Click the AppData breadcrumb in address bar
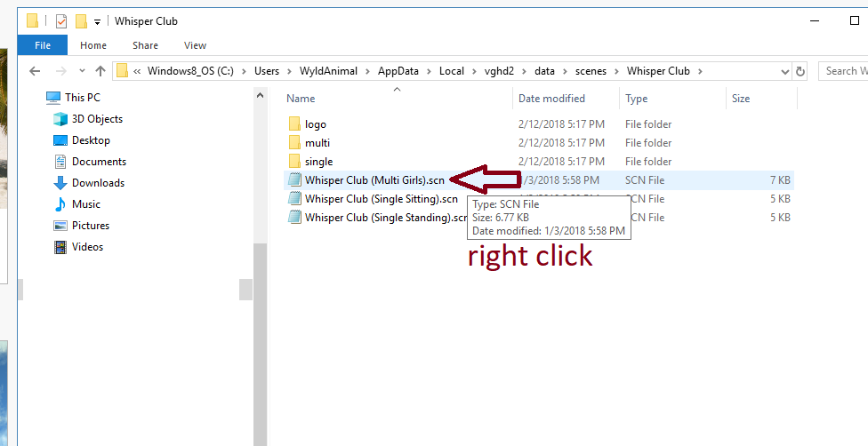 pyautogui.click(x=398, y=71)
